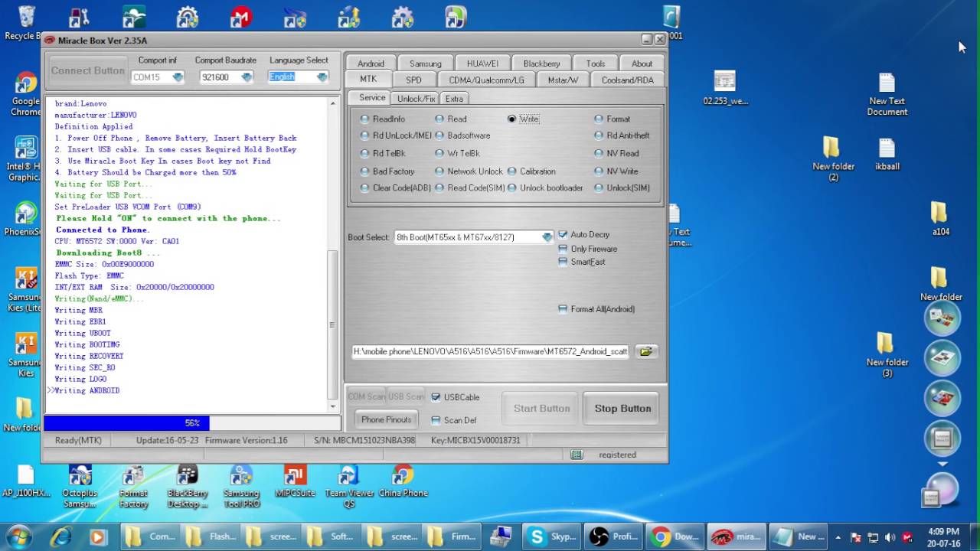
Task: Open New Text Document on desktop
Action: click(887, 95)
